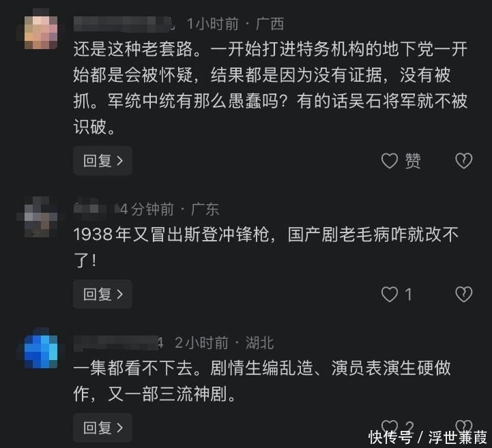Dislike the 1938 Sten gun comment
Viewport: 492px width, 448px height.
(x=463, y=295)
